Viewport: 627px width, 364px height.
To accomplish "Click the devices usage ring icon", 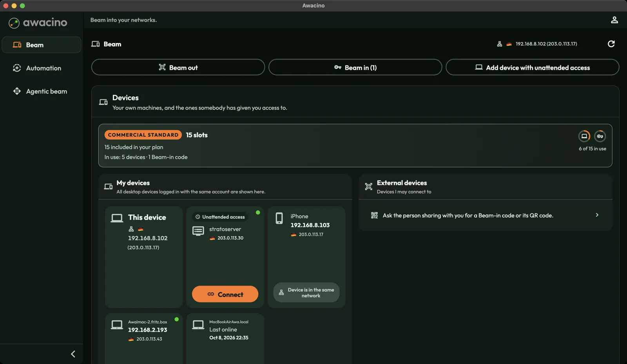I will click(584, 136).
